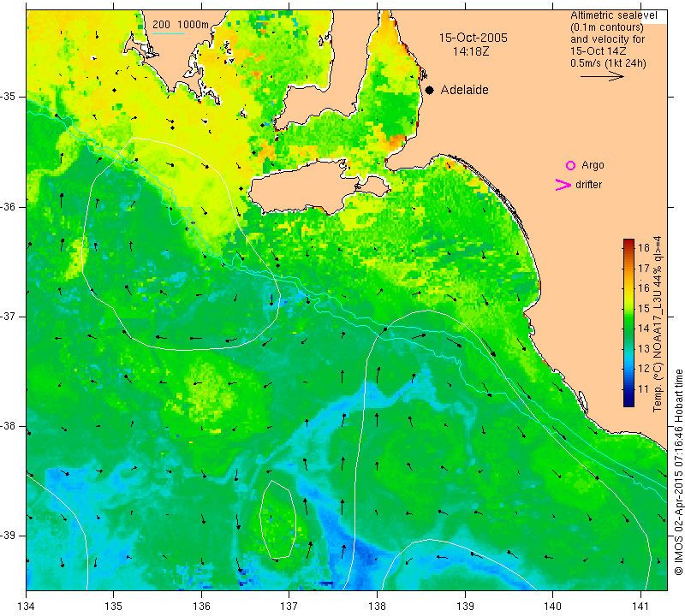Click the '137' longitude axis label
The width and height of the screenshot is (685, 616).
[x=289, y=606]
